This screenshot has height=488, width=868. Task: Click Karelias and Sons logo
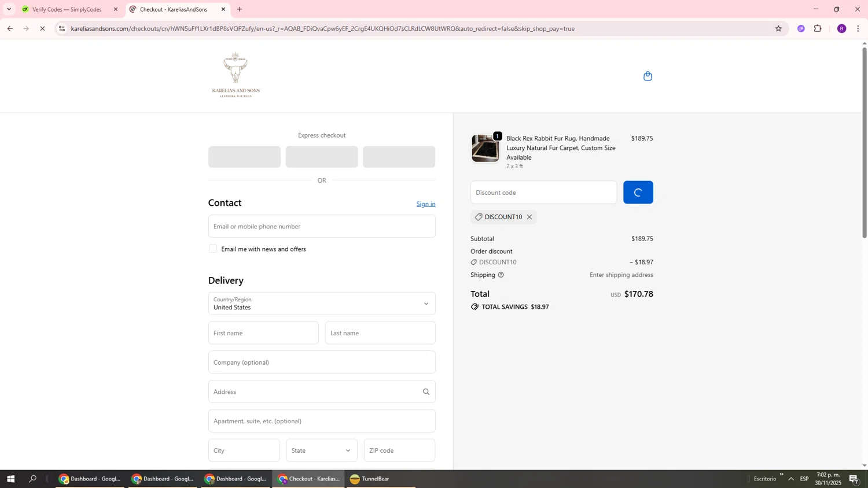(236, 75)
